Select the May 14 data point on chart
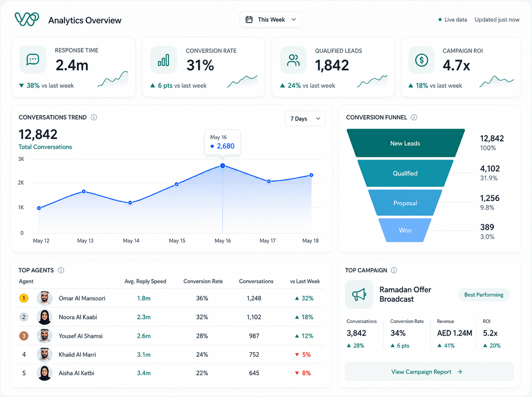The image size is (532, 397). tap(130, 203)
